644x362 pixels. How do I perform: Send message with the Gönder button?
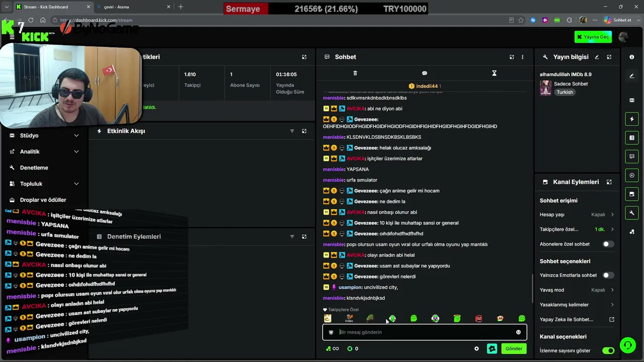(514, 348)
